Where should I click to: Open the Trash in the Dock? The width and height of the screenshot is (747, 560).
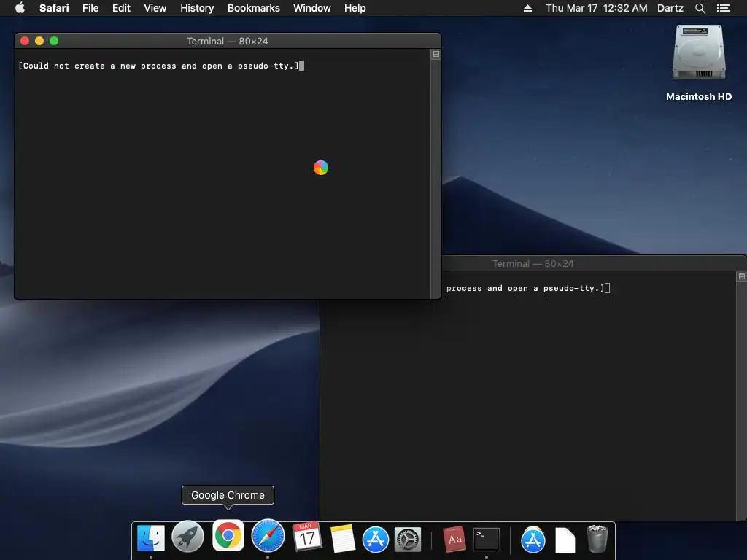coord(597,539)
